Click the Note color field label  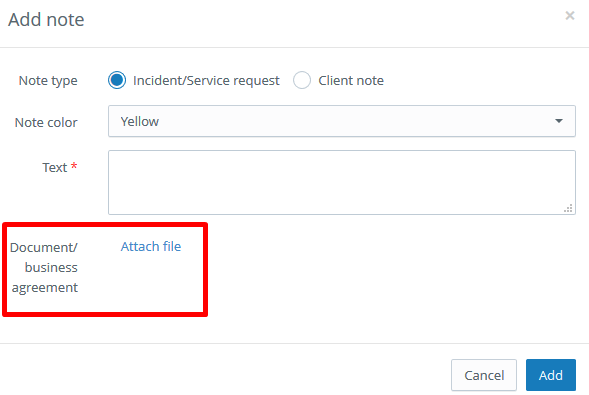[x=46, y=122]
